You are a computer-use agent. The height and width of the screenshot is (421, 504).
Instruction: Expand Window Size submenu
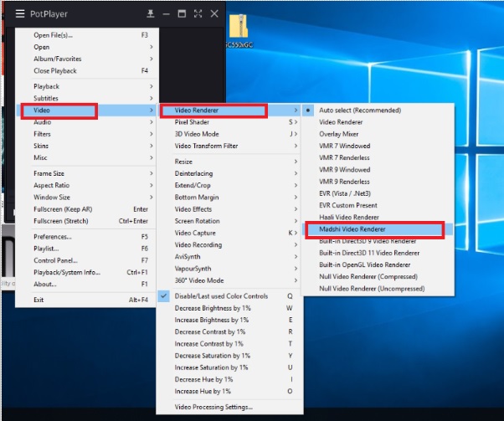click(87, 198)
